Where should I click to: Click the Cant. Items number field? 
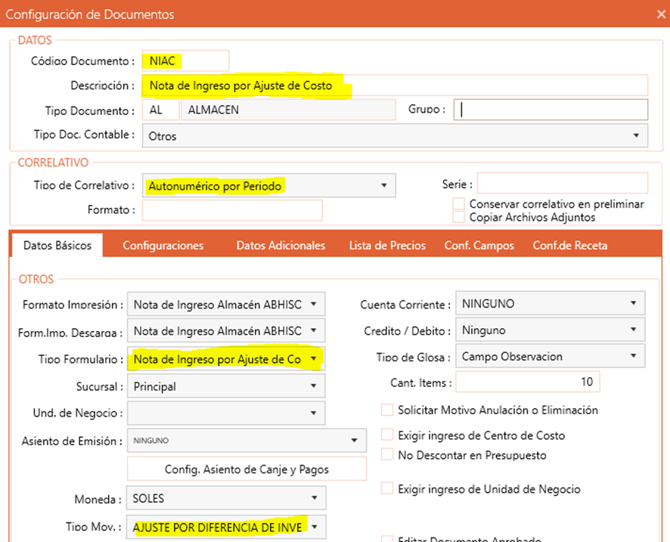click(x=528, y=383)
